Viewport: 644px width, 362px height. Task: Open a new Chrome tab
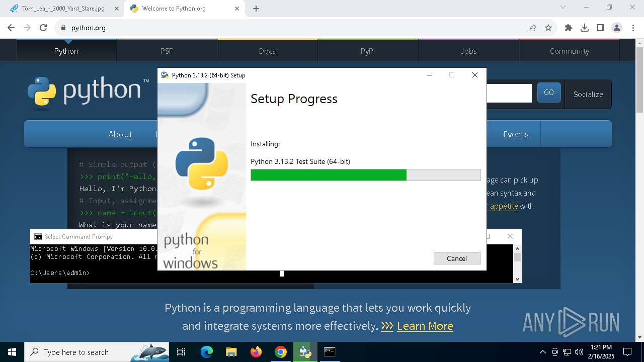click(x=256, y=9)
